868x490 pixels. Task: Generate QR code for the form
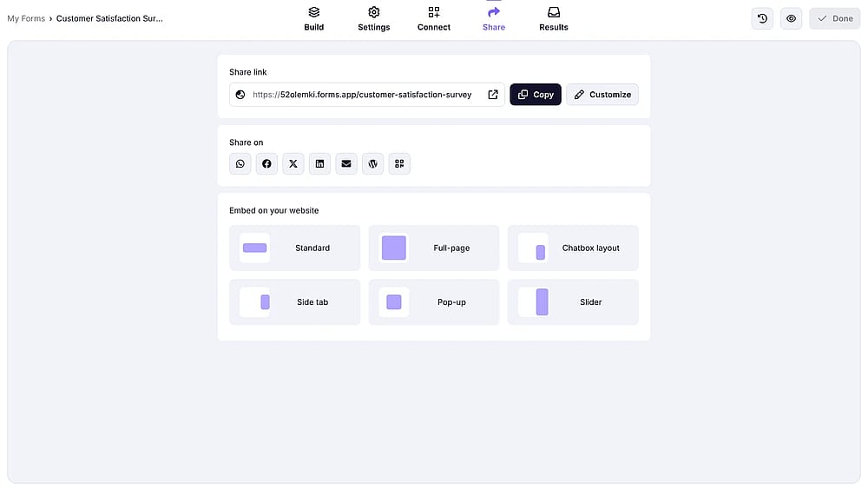point(399,164)
